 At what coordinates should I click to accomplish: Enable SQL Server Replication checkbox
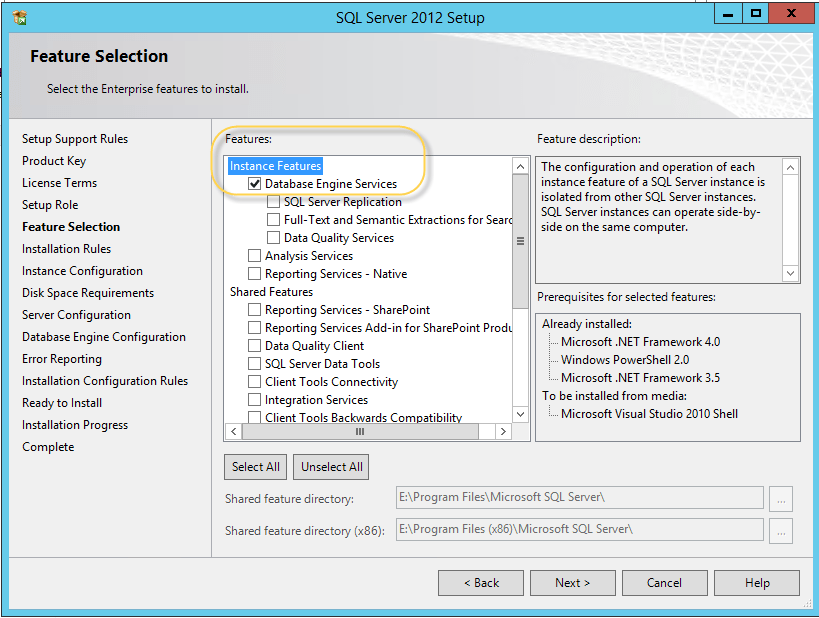pyautogui.click(x=274, y=202)
